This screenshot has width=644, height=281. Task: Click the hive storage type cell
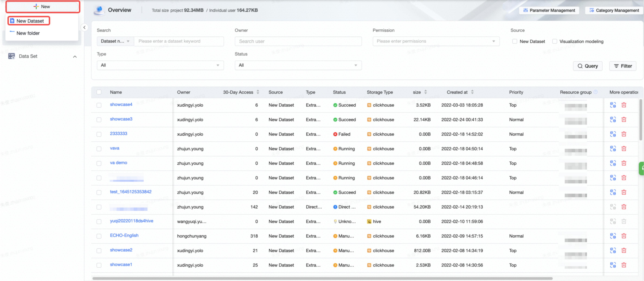[x=374, y=221]
